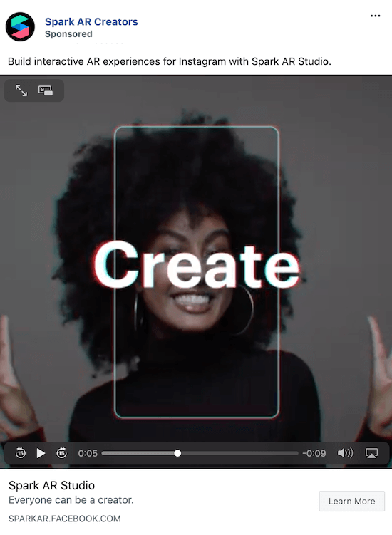Viewport: 392px width, 535px height.
Task: Skip forward 15 seconds
Action: 61,453
